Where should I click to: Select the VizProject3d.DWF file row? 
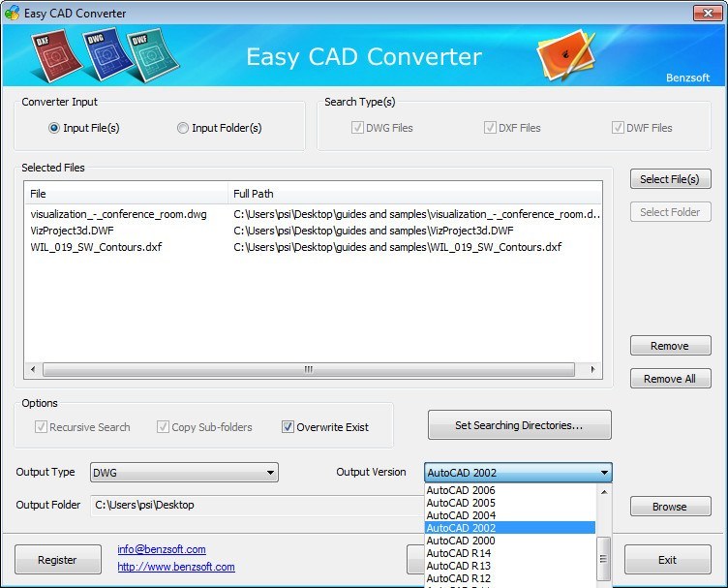coord(73,231)
